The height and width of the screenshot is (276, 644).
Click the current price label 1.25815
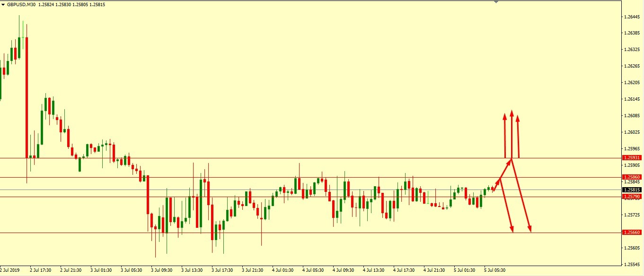(632, 190)
